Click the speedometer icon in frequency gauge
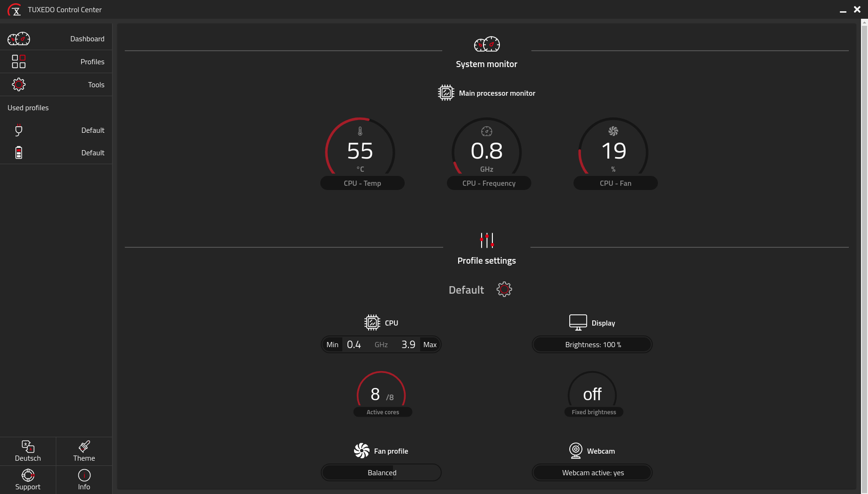The image size is (868, 494). pos(487,131)
